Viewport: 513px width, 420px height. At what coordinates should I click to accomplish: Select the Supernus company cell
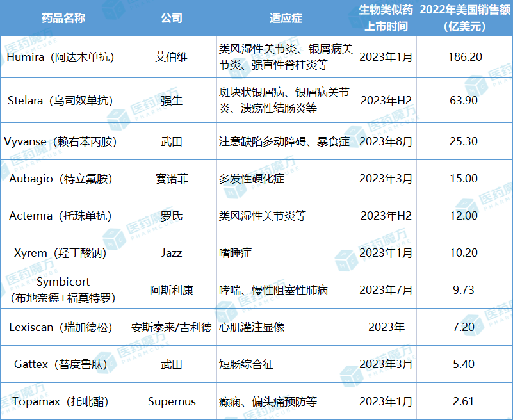pos(172,401)
